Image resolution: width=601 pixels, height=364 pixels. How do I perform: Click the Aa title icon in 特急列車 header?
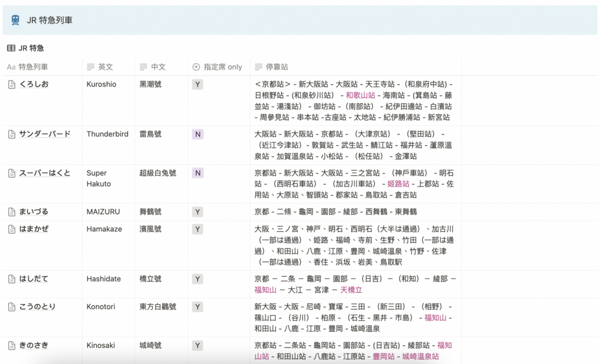coord(11,67)
